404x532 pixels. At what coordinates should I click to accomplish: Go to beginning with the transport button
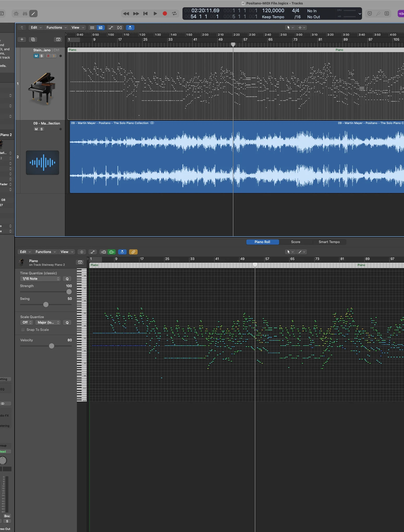click(x=145, y=14)
